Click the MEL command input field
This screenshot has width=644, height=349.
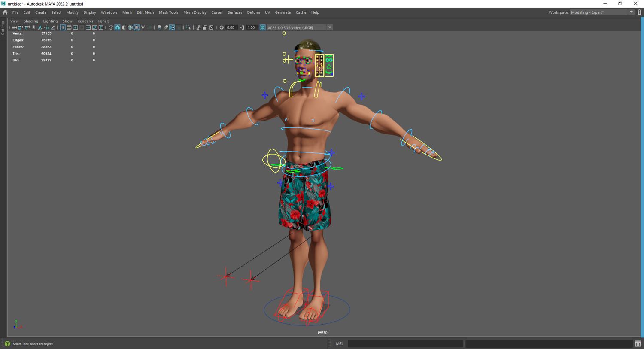tap(405, 344)
